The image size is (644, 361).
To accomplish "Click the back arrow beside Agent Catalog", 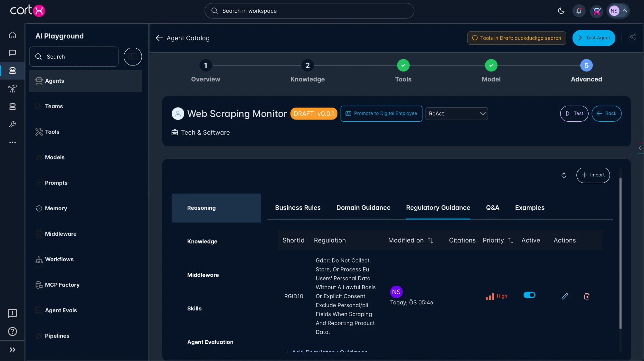I will tap(159, 38).
